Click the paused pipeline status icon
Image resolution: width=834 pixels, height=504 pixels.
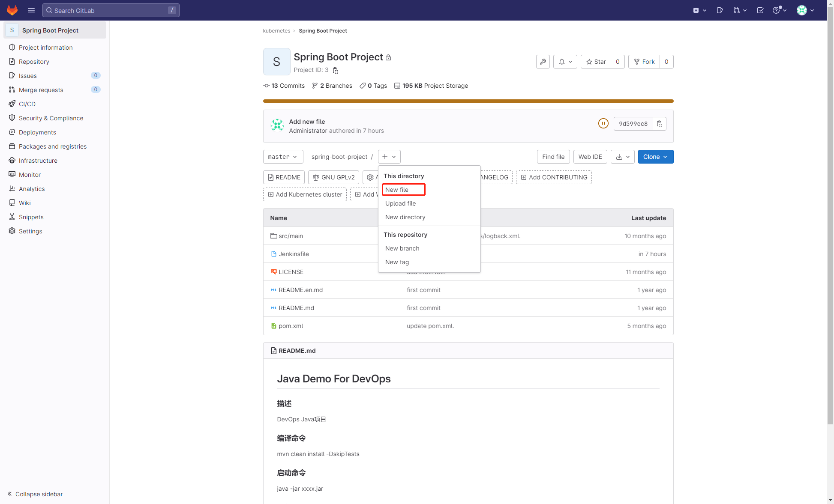click(x=603, y=124)
